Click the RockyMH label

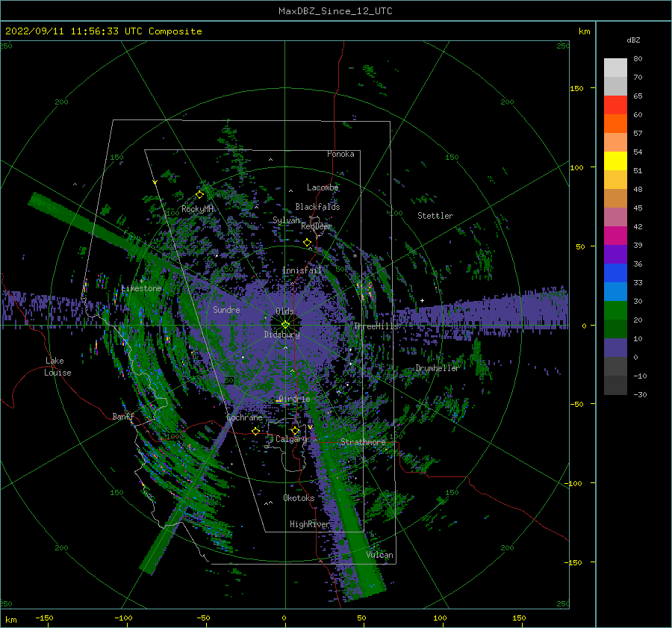pos(197,209)
